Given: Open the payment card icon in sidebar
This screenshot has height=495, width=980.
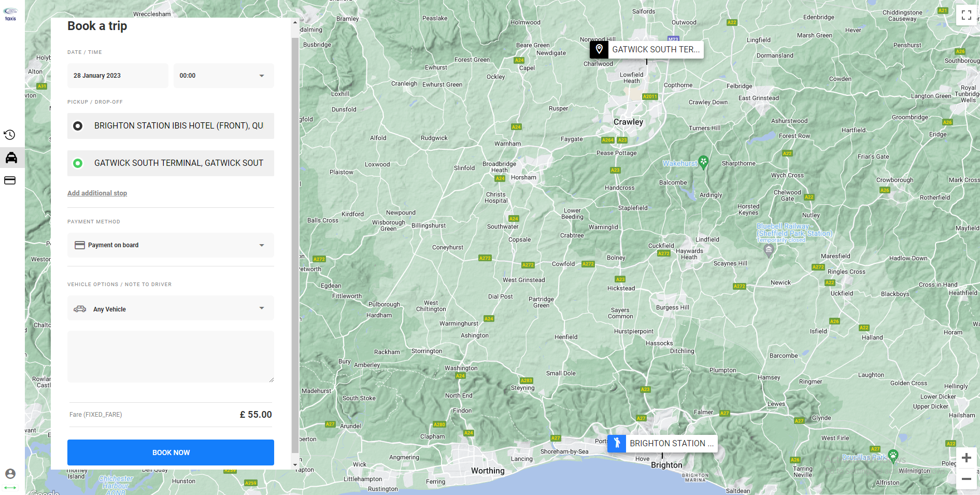Looking at the screenshot, I should pyautogui.click(x=10, y=180).
